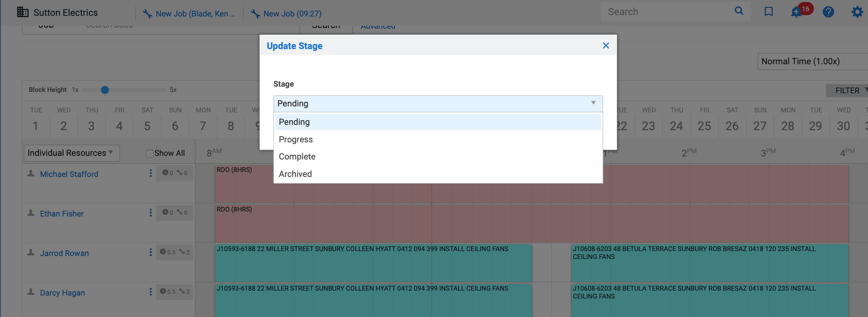Open Jarrod Rowan's three-dot options menu

point(150,252)
